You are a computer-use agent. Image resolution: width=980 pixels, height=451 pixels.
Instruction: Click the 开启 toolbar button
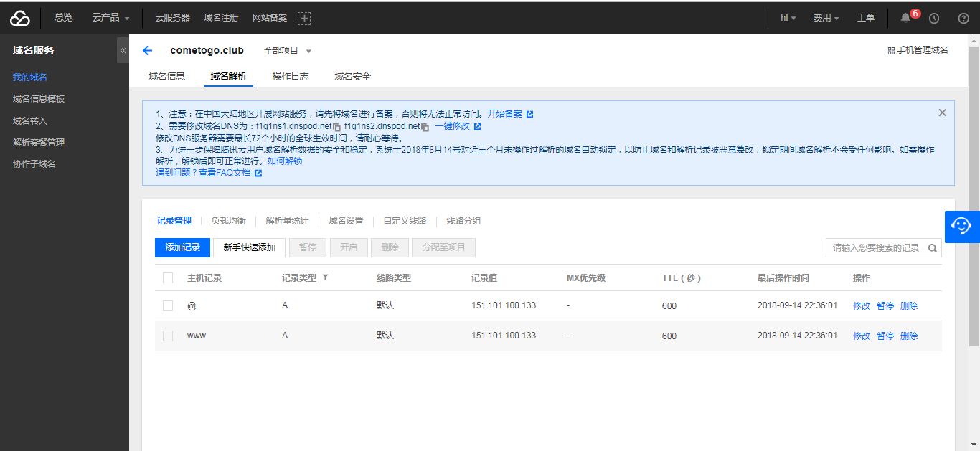[349, 247]
